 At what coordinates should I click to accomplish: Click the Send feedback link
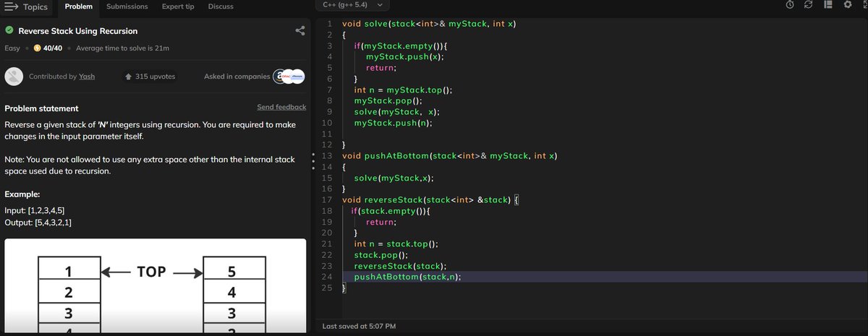point(281,107)
